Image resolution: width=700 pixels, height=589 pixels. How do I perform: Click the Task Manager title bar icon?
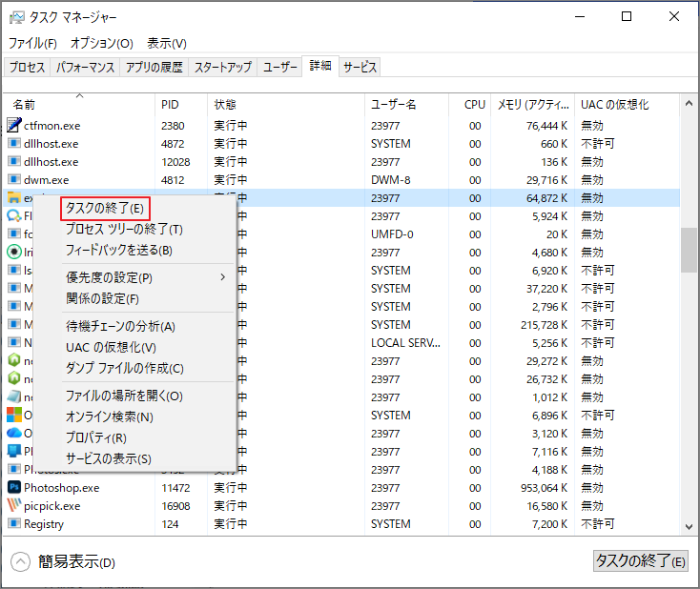click(x=17, y=17)
